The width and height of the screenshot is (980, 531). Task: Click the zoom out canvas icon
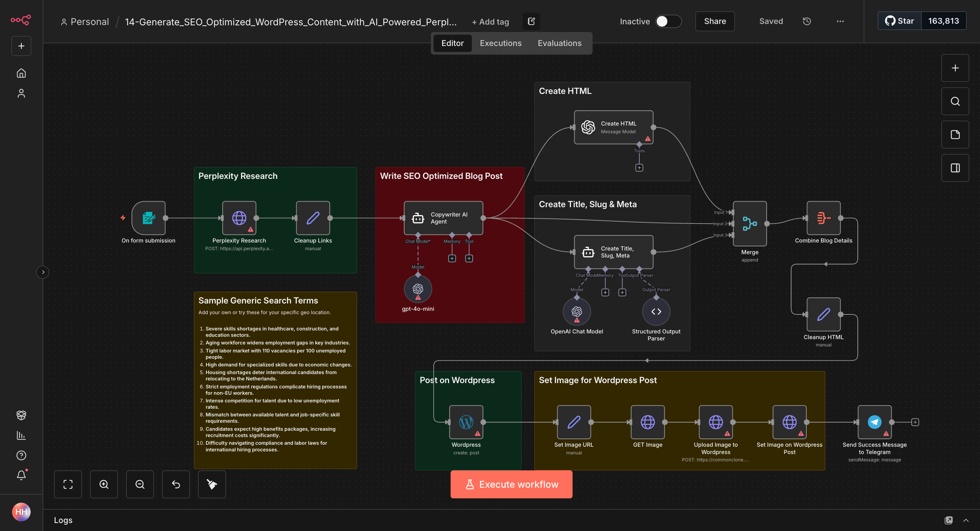[140, 484]
